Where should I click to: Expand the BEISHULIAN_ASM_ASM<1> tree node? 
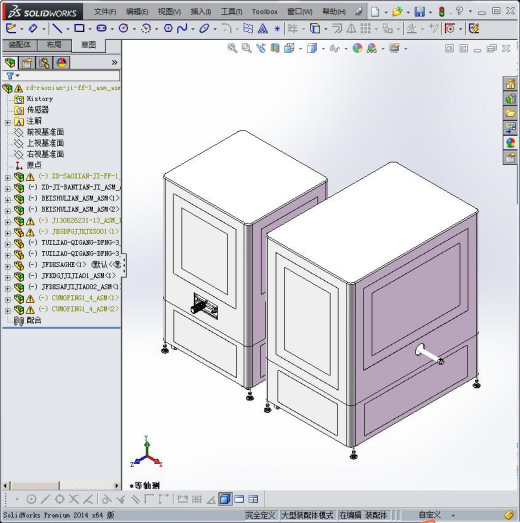click(x=8, y=199)
